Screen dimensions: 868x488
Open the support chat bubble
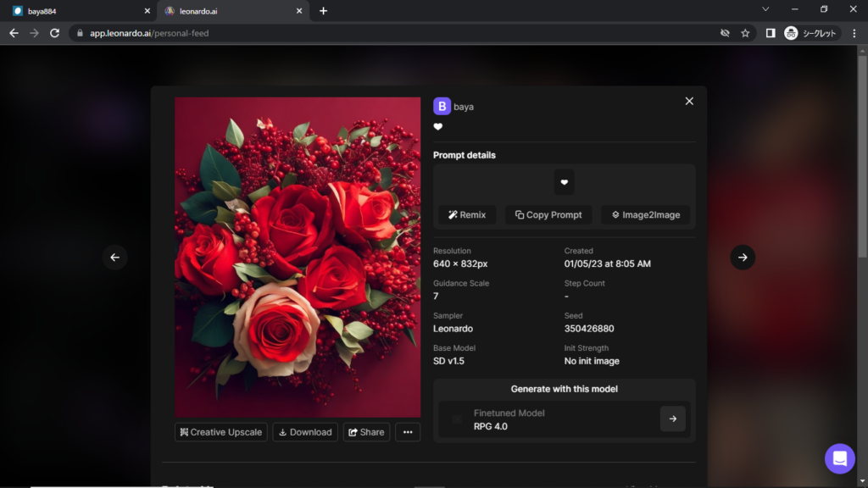839,458
